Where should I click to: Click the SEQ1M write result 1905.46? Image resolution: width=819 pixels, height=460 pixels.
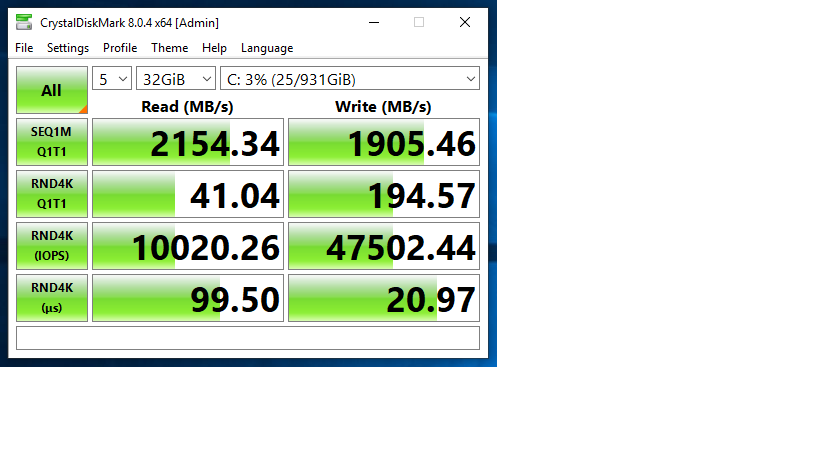(x=384, y=142)
